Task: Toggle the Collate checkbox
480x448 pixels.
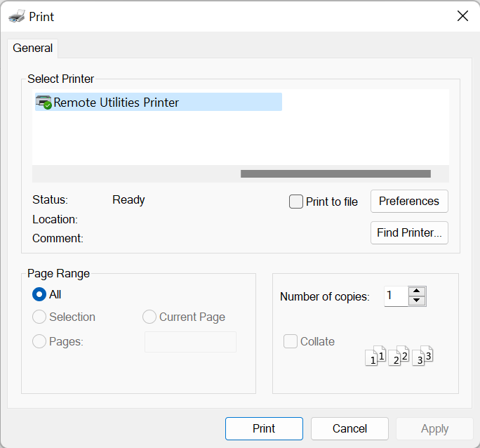Action: tap(291, 342)
